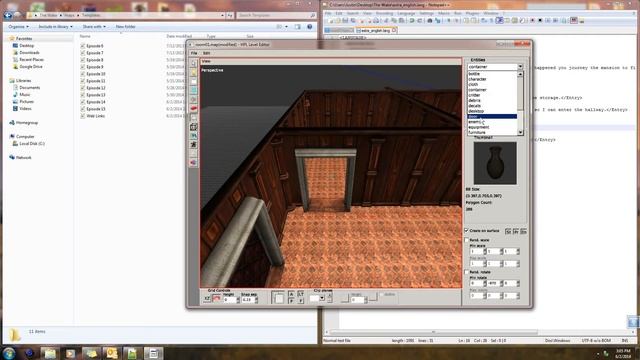640x360 pixels.
Task: Click the second create-on-surface filter icon
Action: [x=516, y=231]
